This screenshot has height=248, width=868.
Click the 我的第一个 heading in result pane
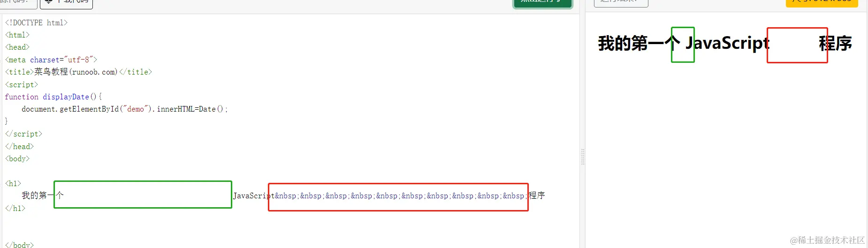(x=639, y=44)
